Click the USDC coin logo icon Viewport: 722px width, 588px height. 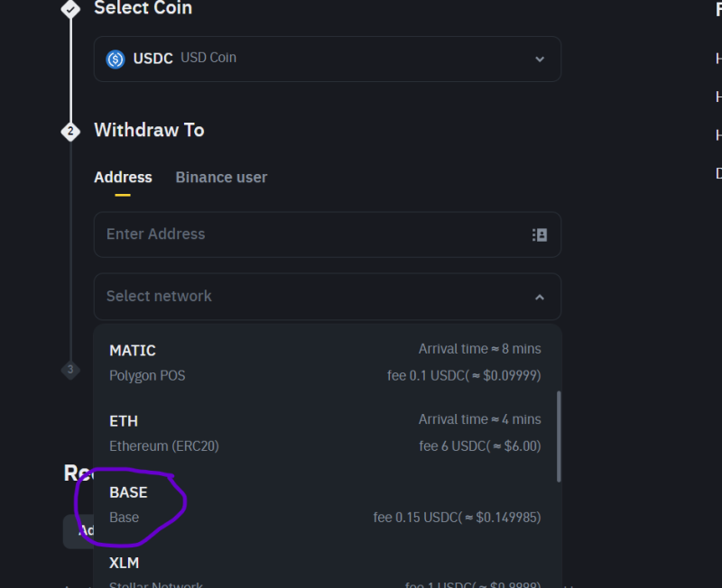pyautogui.click(x=116, y=60)
